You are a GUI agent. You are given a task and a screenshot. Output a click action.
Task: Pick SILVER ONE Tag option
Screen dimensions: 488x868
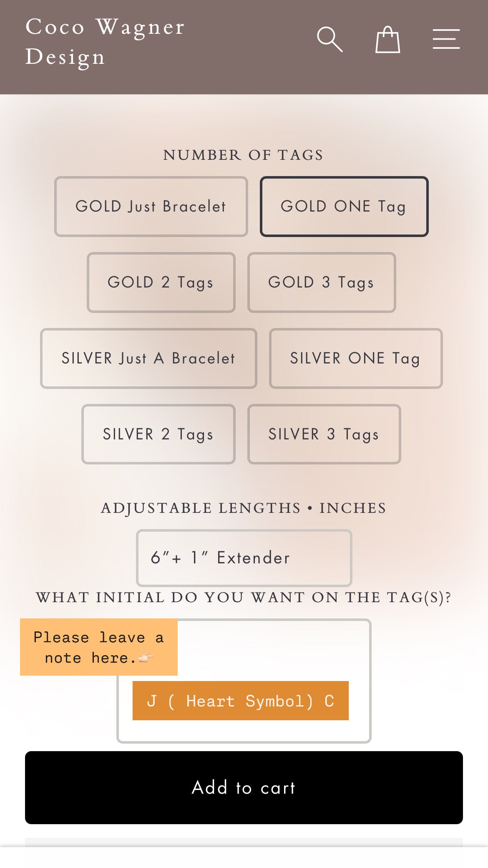pos(356,358)
